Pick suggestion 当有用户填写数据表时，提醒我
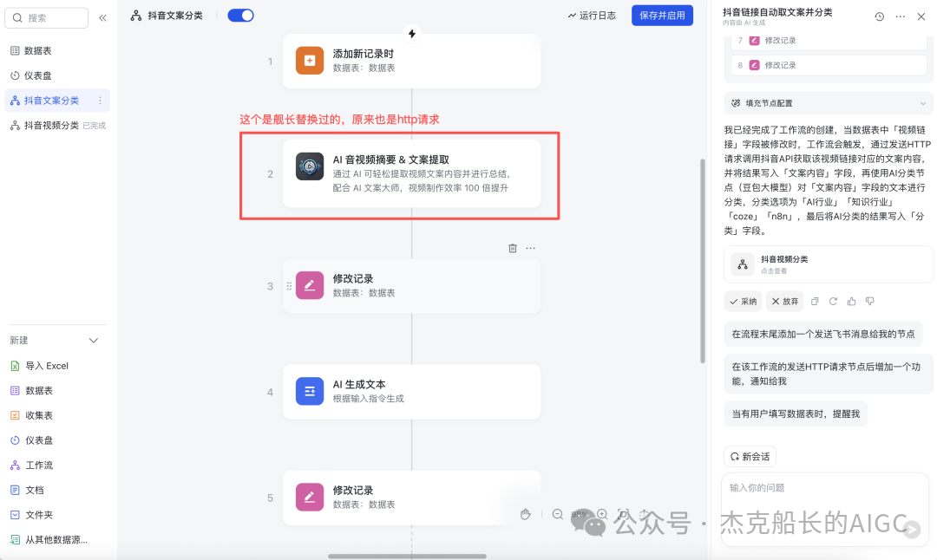937x560 pixels. [796, 413]
